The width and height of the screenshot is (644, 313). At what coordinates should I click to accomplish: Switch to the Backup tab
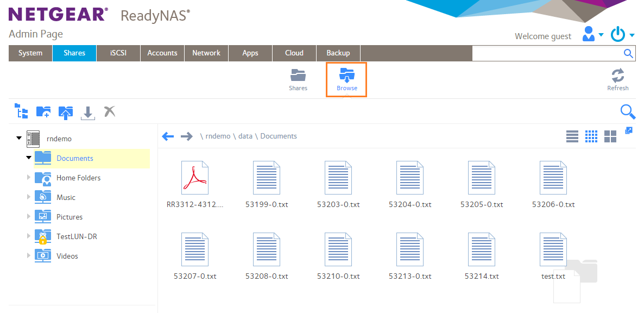pyautogui.click(x=338, y=53)
